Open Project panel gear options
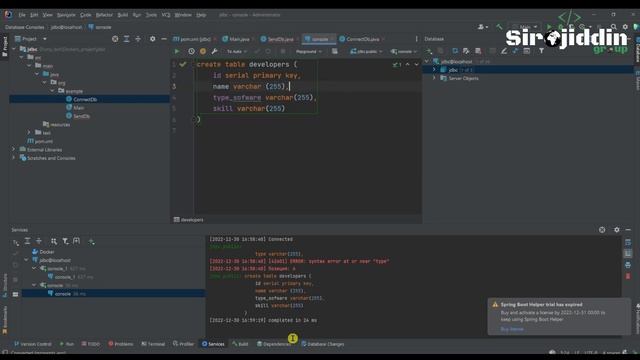 tap(153, 39)
